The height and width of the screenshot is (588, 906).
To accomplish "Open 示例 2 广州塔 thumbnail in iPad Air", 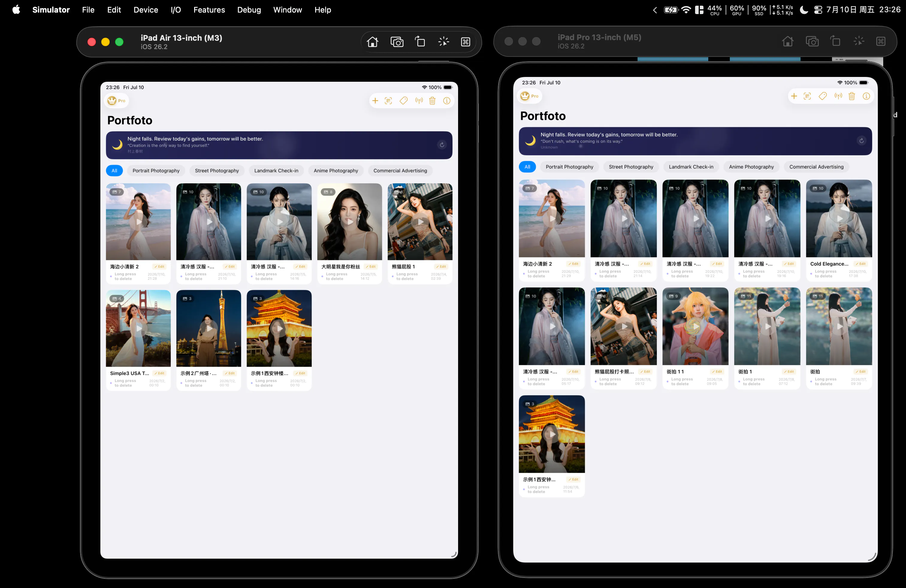I will [x=209, y=329].
